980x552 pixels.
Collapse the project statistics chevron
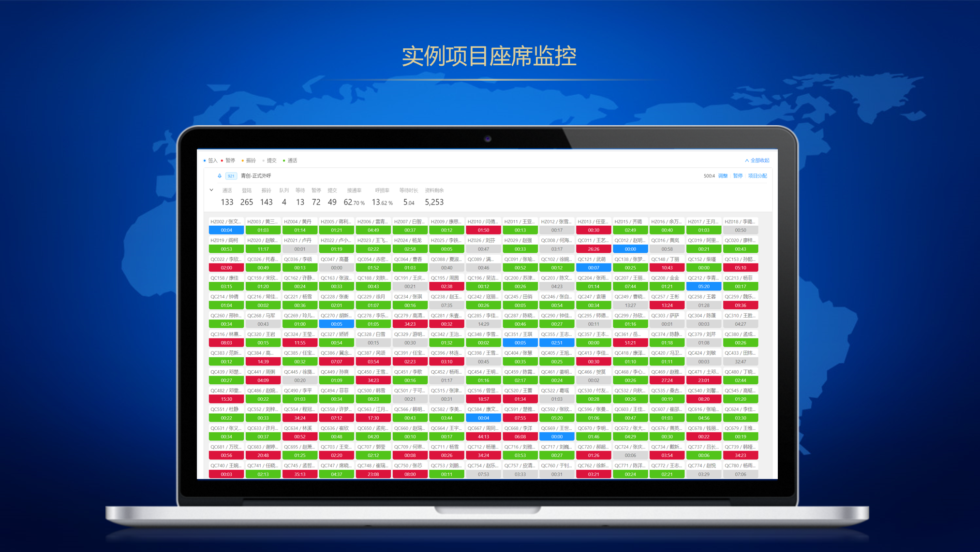tap(211, 190)
